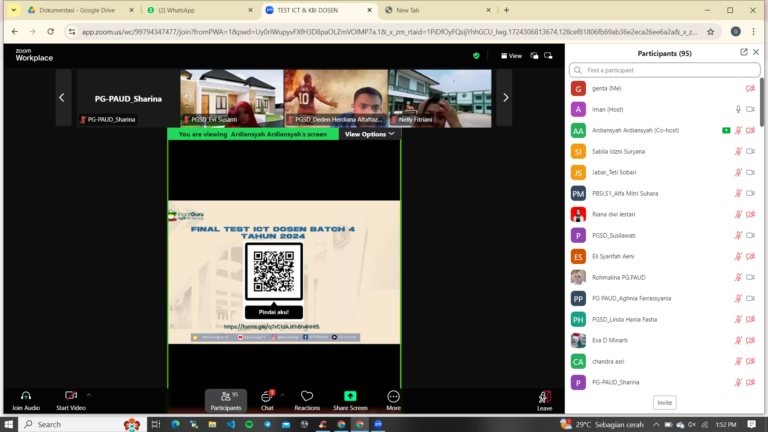The image size is (768, 432).
Task: Start Video camera icon in Zoom toolbar
Action: (x=71, y=396)
